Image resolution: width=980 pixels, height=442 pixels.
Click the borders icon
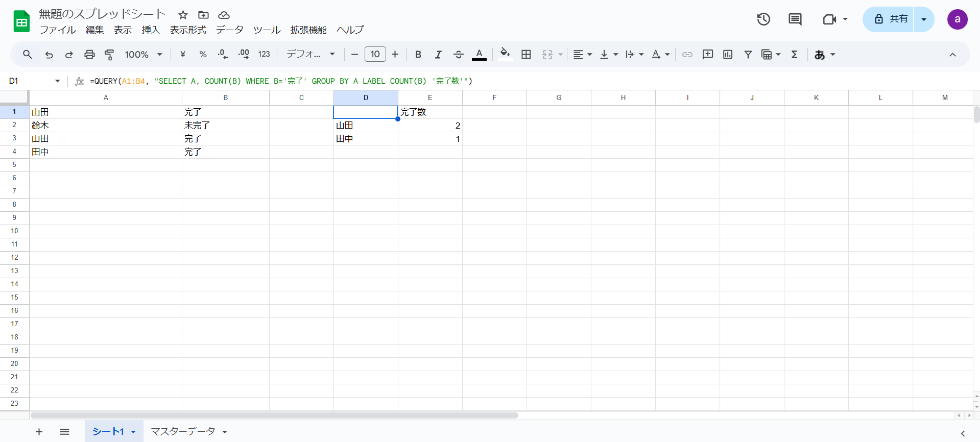[526, 55]
